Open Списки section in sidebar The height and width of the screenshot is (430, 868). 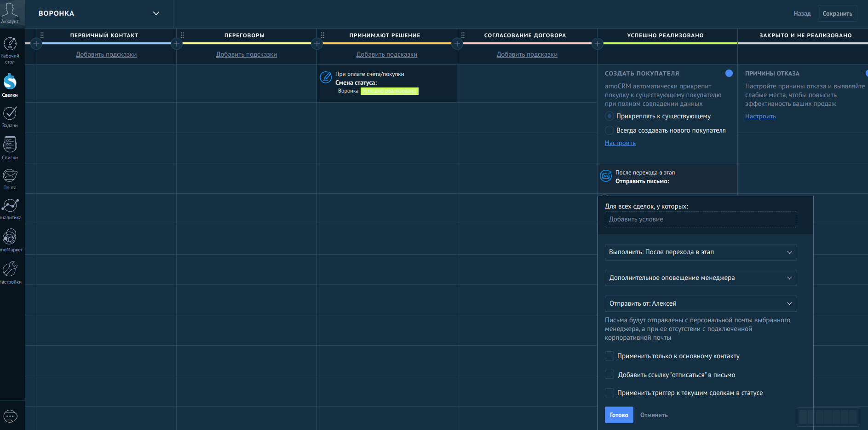click(x=10, y=148)
